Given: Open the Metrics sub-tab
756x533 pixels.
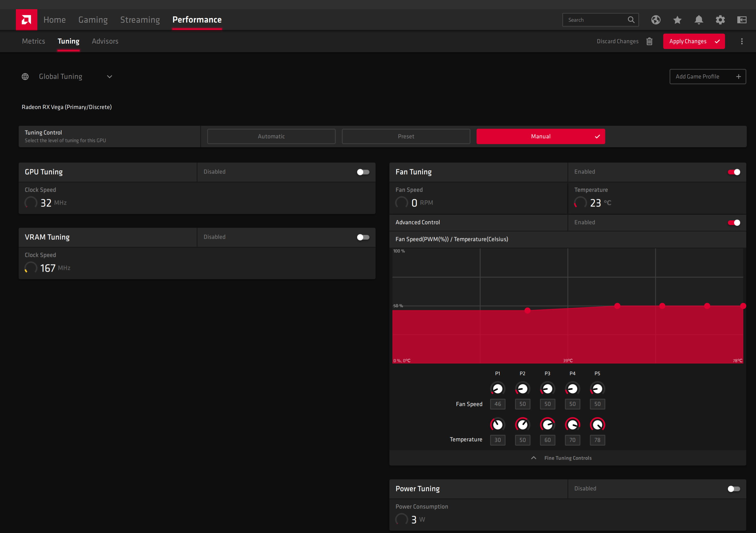Looking at the screenshot, I should pyautogui.click(x=33, y=41).
